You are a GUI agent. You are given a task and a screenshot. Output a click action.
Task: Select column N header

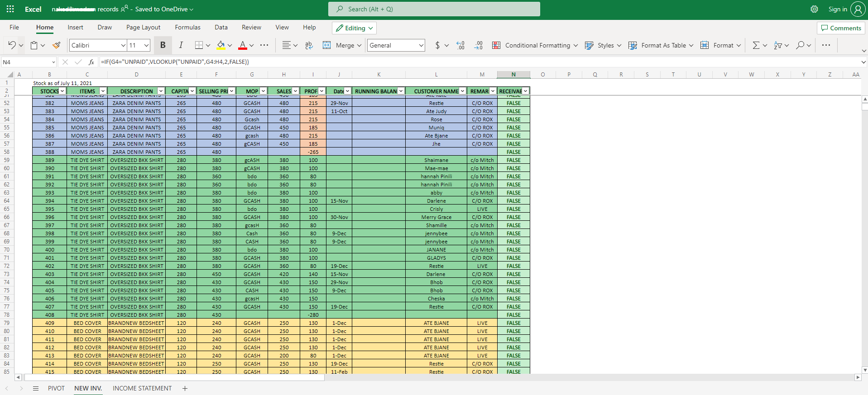pos(513,75)
